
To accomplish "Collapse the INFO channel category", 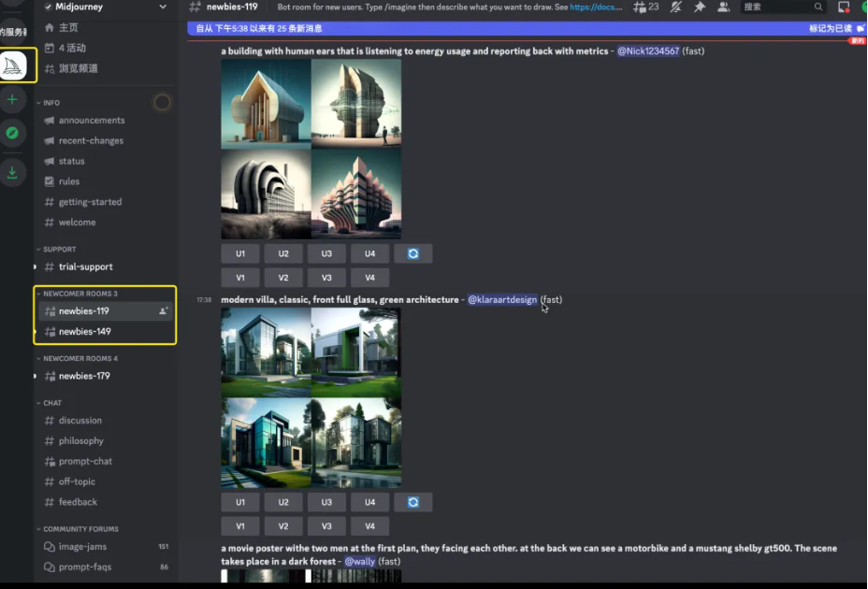I will tap(51, 103).
